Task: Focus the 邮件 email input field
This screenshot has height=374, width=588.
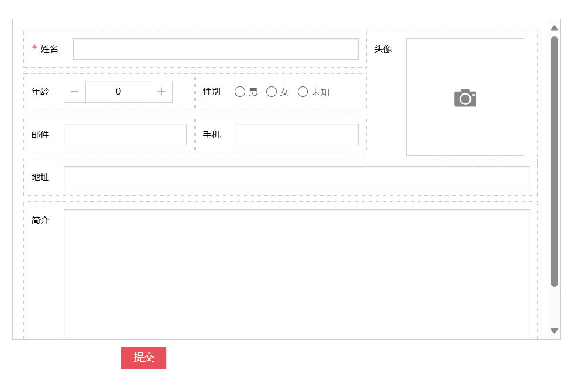Action: point(126,135)
